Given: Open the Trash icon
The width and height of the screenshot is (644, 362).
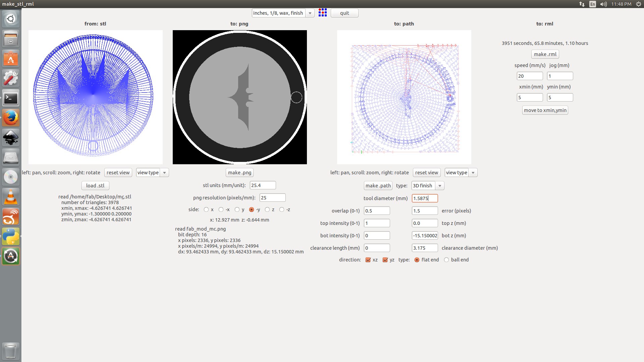Looking at the screenshot, I should [x=11, y=351].
